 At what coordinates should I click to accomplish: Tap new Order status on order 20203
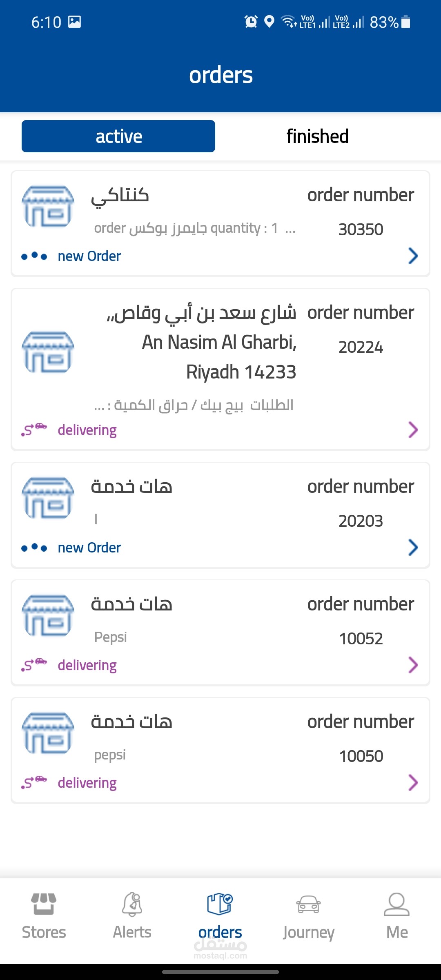(x=89, y=548)
